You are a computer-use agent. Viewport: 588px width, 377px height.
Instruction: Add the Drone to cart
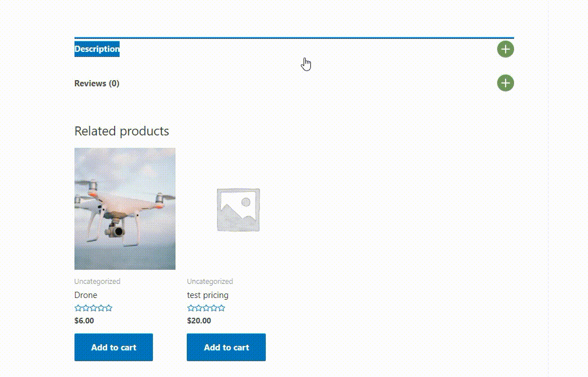[113, 347]
